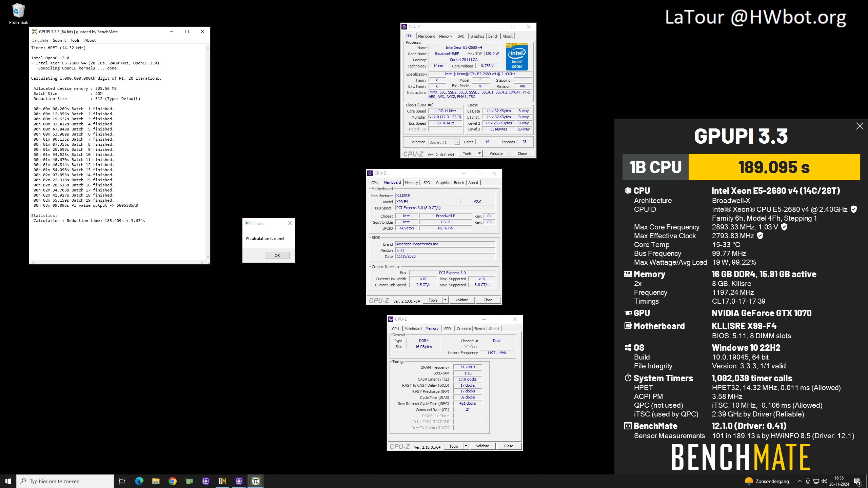Open the green graphics card taskbar icon
This screenshot has width=868, height=488.
pyautogui.click(x=189, y=481)
